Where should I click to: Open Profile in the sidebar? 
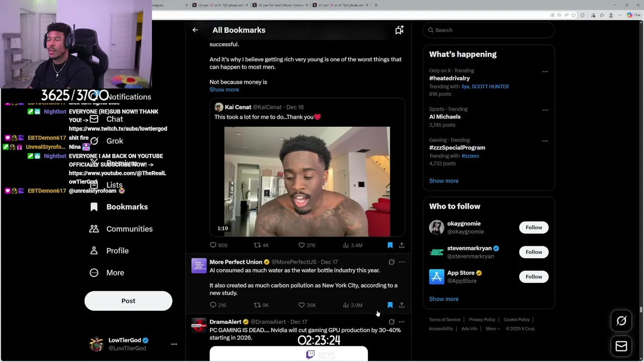click(x=109, y=251)
